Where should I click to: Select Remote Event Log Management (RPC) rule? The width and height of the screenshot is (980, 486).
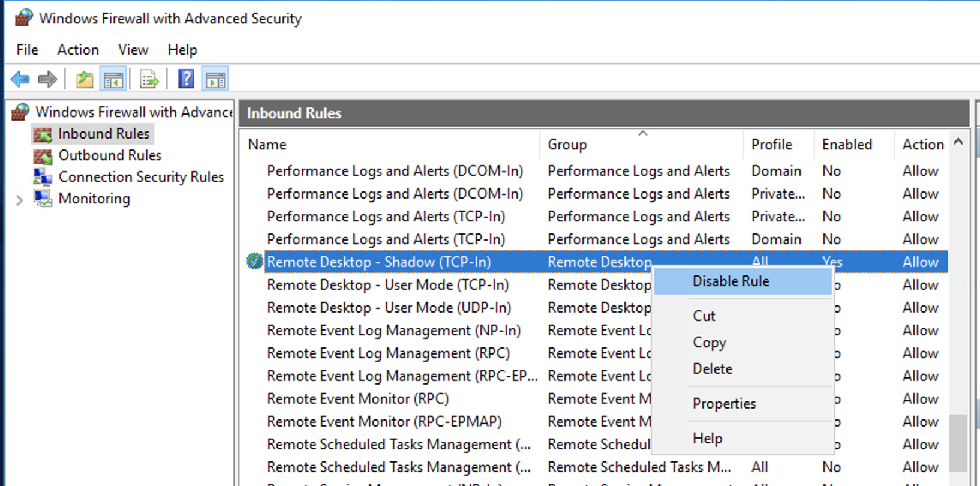pos(389,353)
